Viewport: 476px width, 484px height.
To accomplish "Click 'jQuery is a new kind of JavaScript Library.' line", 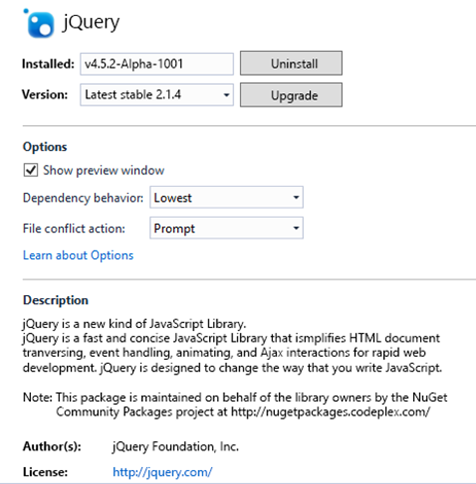I will point(134,324).
